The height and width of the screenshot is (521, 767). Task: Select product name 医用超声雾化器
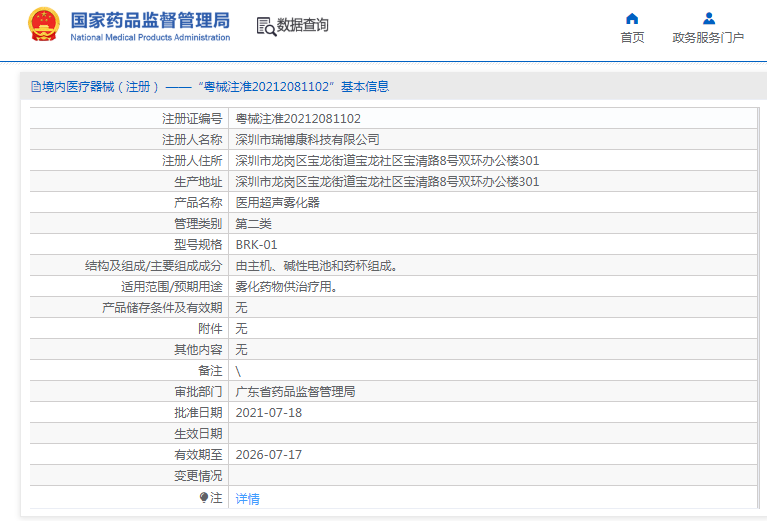[x=277, y=203]
